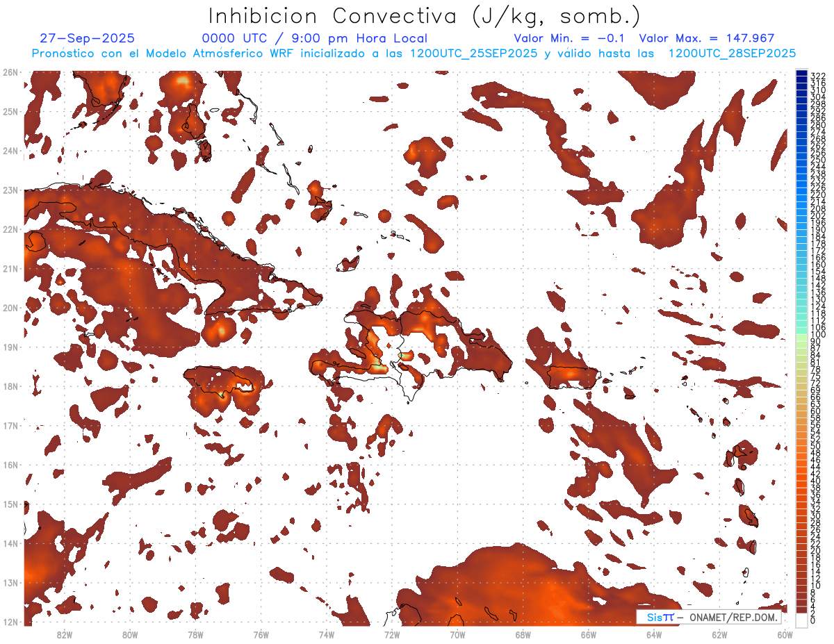Viewport: 834px width, 644px height.
Task: Click the 12N latitude axis label
Action: click(10, 622)
